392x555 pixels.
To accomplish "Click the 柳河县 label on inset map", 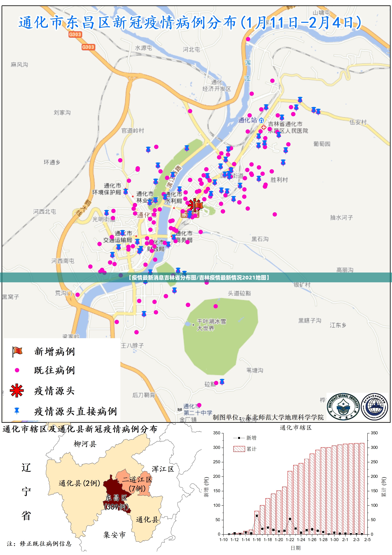I will pyautogui.click(x=85, y=444).
